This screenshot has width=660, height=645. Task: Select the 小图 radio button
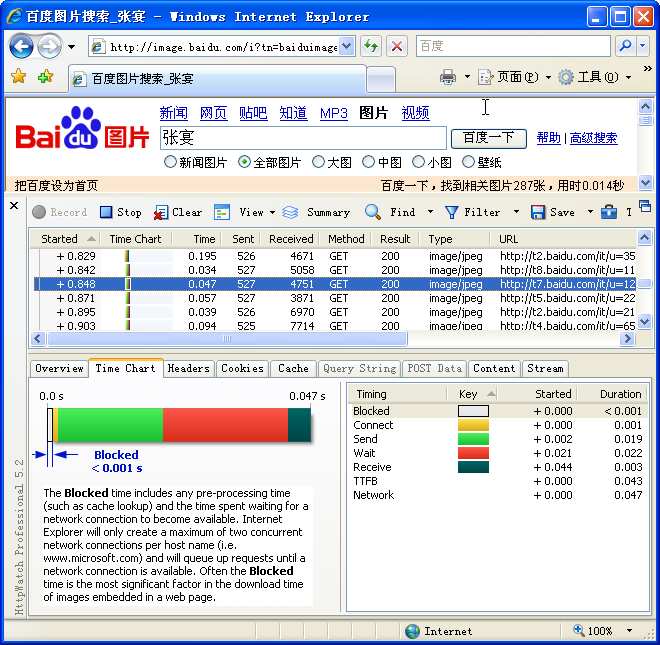click(418, 162)
